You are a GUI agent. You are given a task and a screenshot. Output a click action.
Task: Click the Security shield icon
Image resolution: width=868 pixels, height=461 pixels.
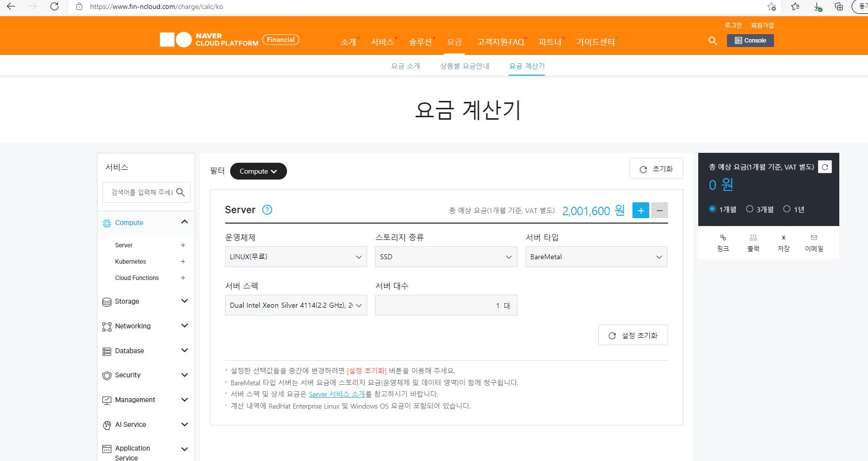point(107,375)
